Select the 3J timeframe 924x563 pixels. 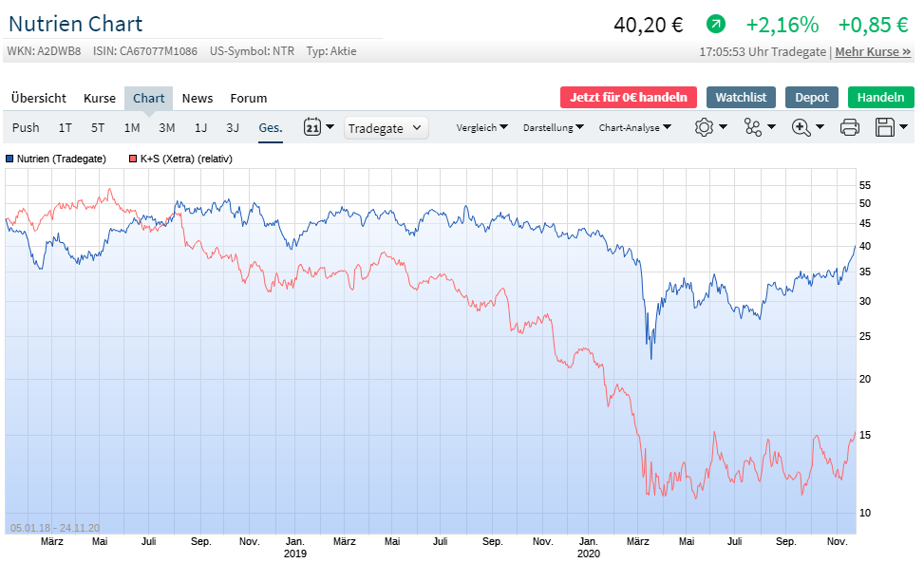click(x=233, y=128)
